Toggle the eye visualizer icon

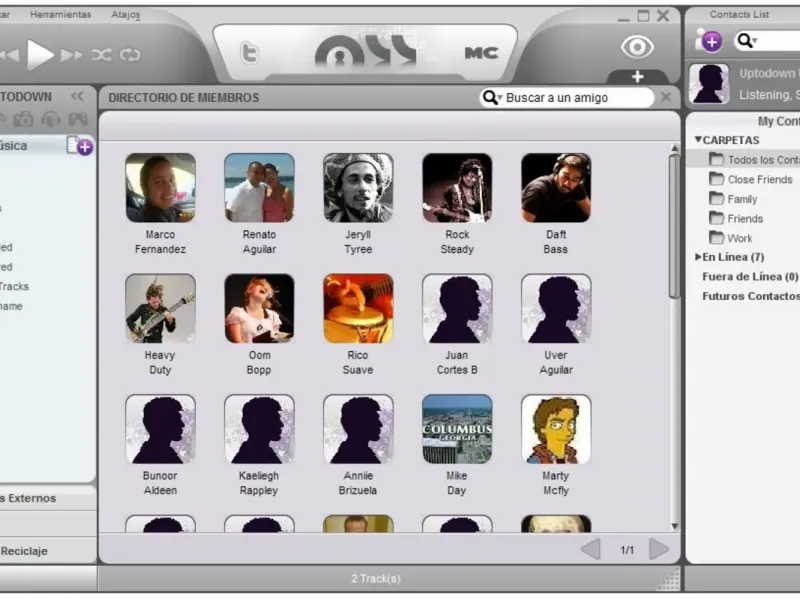click(x=637, y=47)
